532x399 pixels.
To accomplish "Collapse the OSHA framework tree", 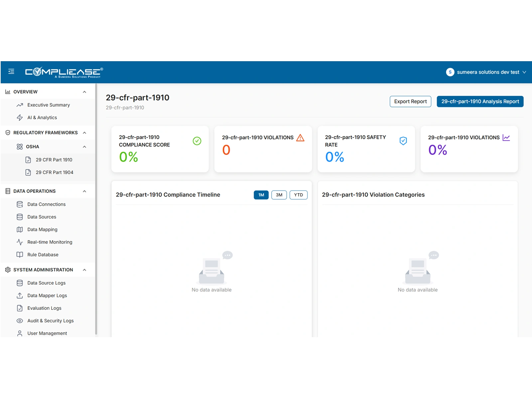I will pyautogui.click(x=84, y=147).
